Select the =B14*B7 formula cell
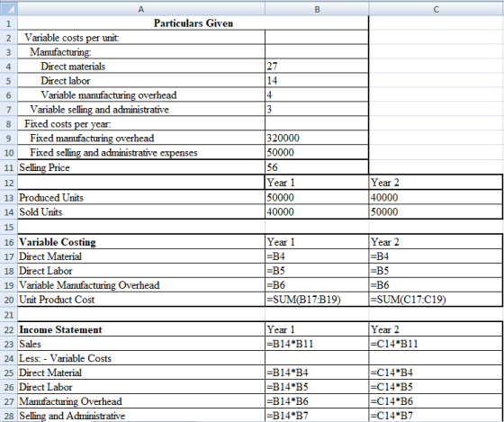The image size is (504, 422). 317,415
